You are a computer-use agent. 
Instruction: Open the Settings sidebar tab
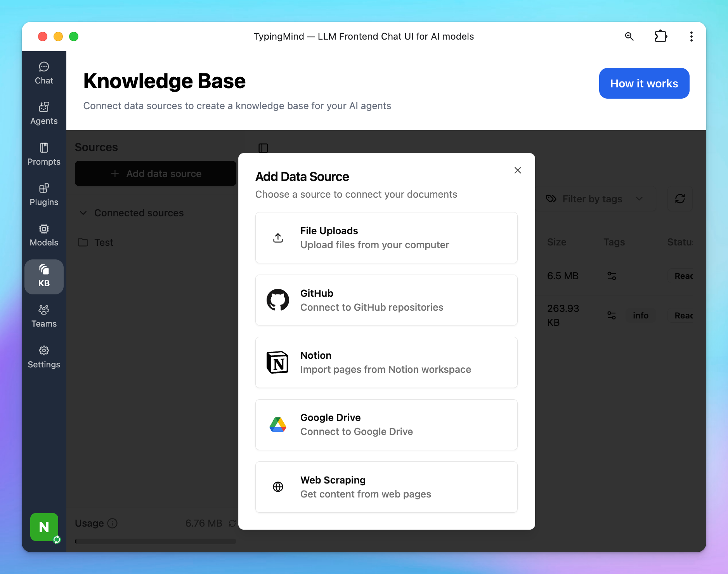click(x=44, y=357)
